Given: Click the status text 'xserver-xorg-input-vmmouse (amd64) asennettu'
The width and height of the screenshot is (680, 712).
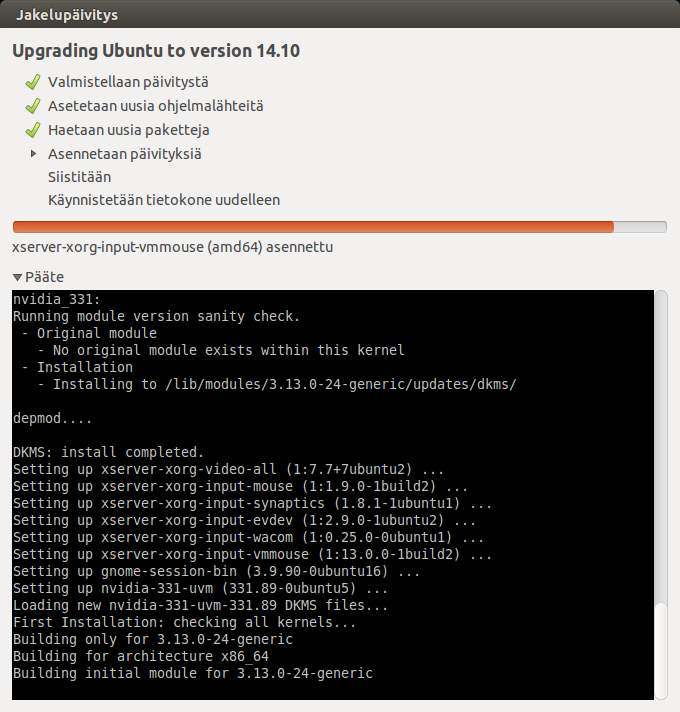Looking at the screenshot, I should (x=172, y=247).
